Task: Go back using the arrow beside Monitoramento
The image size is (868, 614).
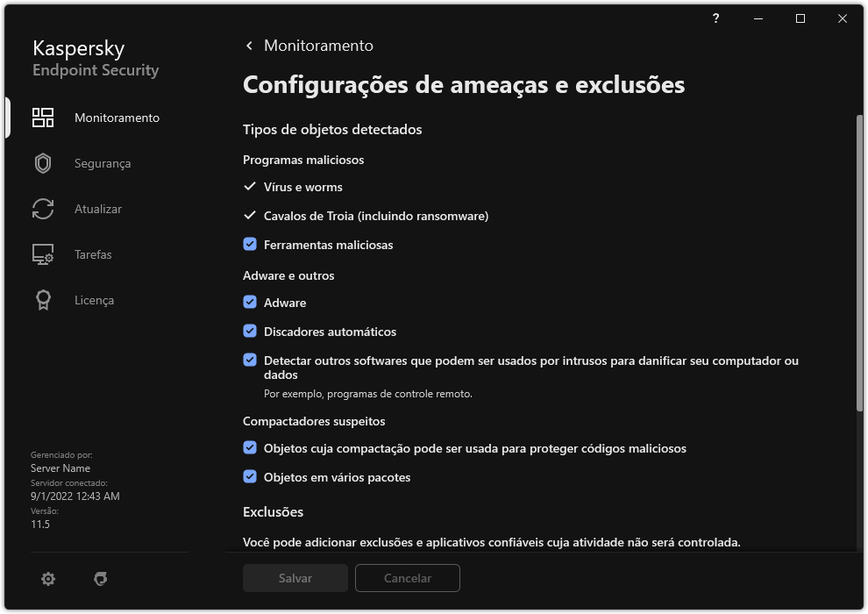Action: 250,46
